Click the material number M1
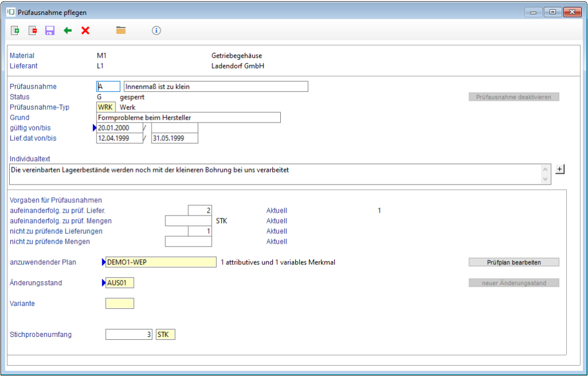The image size is (588, 376). 102,56
